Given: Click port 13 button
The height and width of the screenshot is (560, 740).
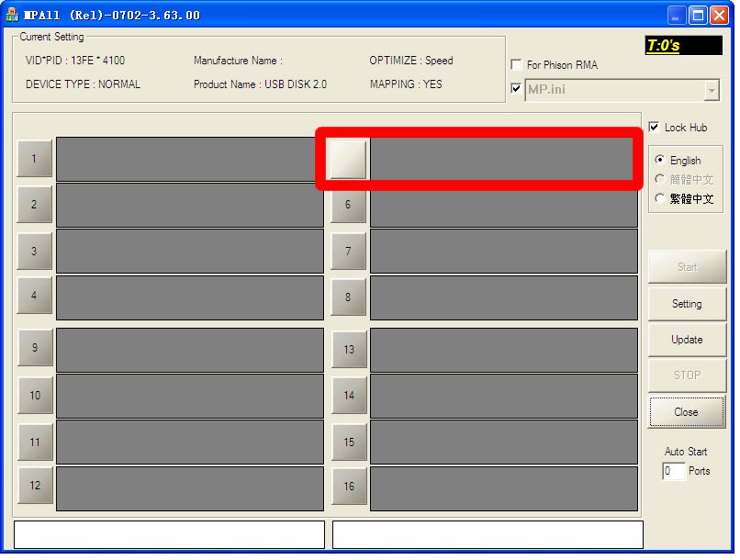Looking at the screenshot, I should coord(348,350).
